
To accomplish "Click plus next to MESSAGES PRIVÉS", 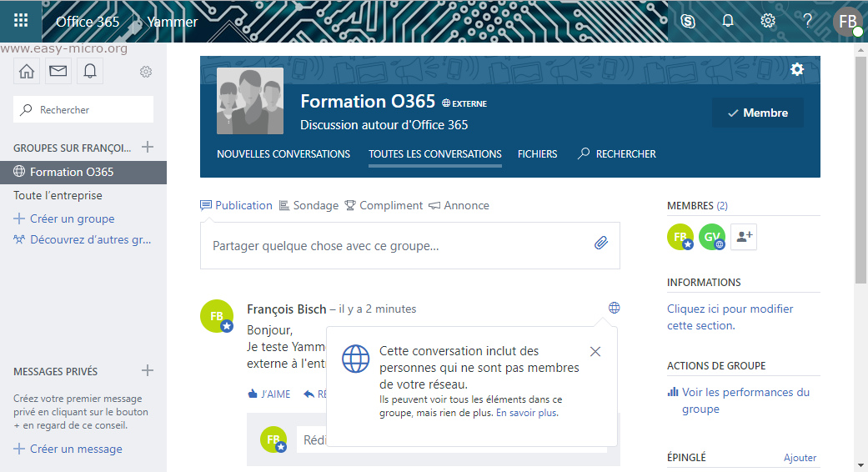I will pos(148,371).
